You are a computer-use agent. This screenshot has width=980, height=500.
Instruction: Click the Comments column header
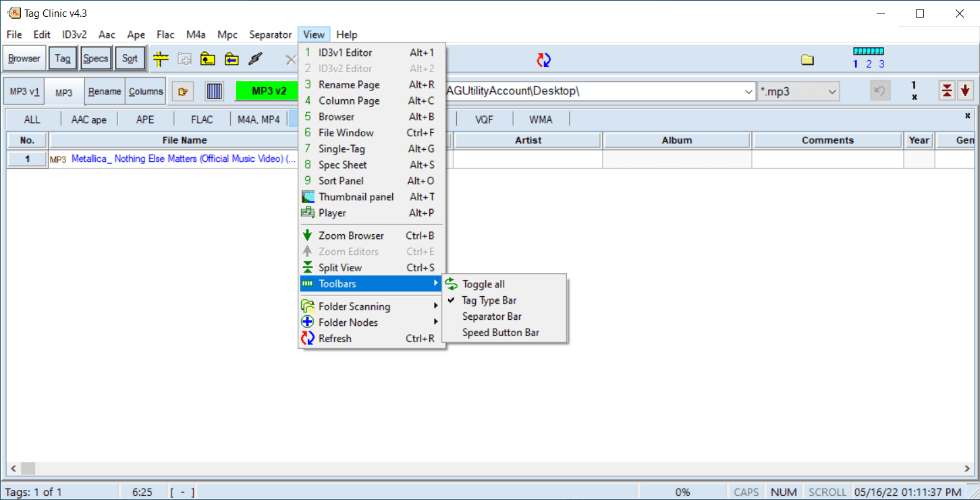pos(827,140)
